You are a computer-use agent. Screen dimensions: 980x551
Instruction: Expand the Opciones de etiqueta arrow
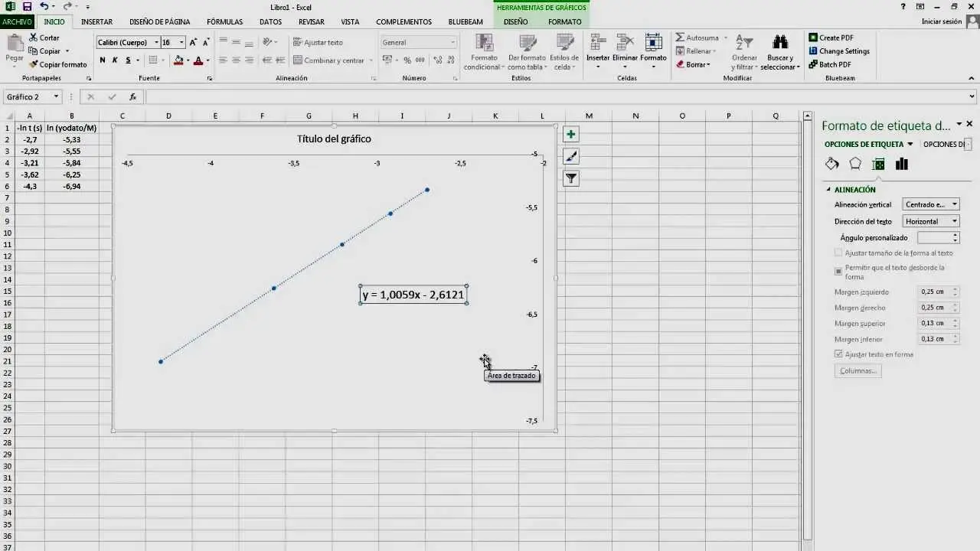pyautogui.click(x=910, y=145)
